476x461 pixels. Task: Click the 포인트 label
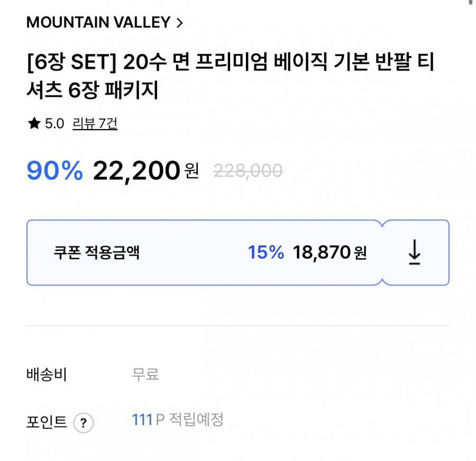(x=47, y=422)
